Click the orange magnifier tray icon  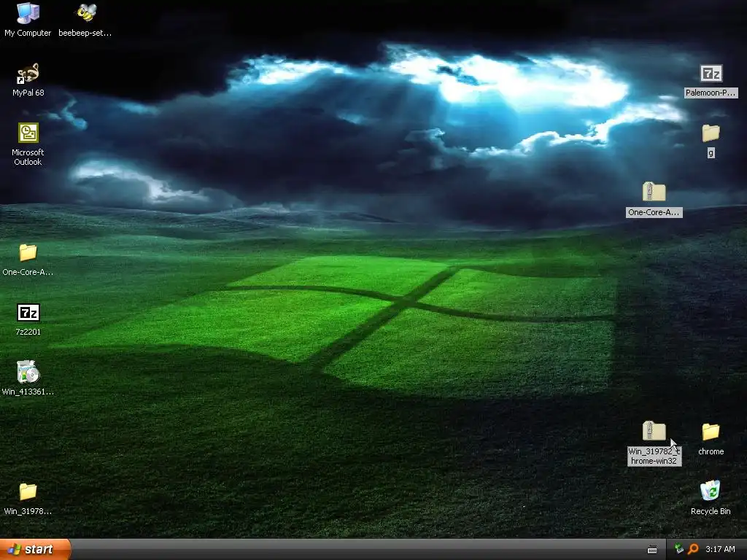tap(693, 549)
